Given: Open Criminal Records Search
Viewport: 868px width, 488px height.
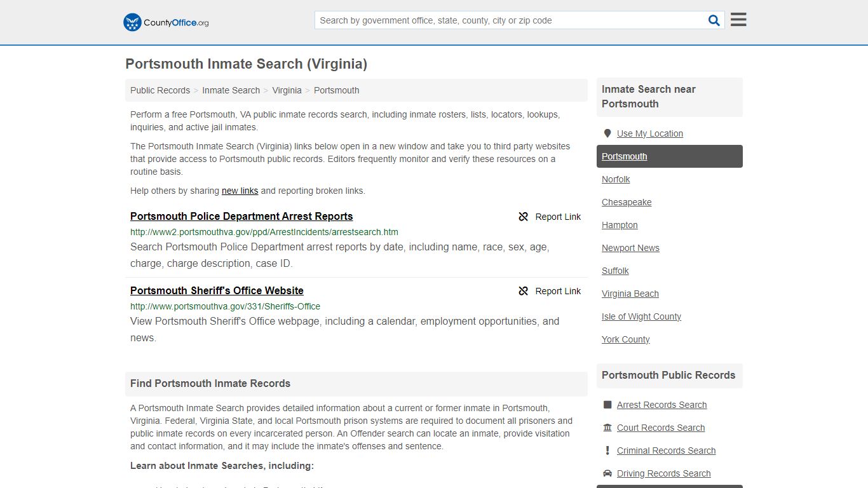Looking at the screenshot, I should coord(666,451).
